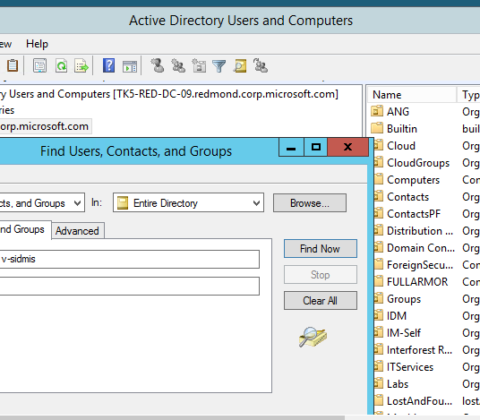Select the Builtin folder in list
This screenshot has height=420, width=480.
[x=402, y=129]
